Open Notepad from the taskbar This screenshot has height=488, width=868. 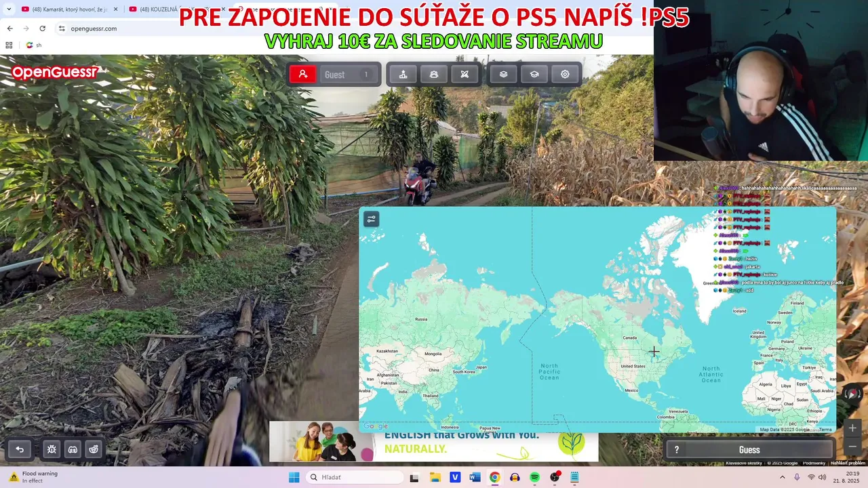pyautogui.click(x=574, y=477)
